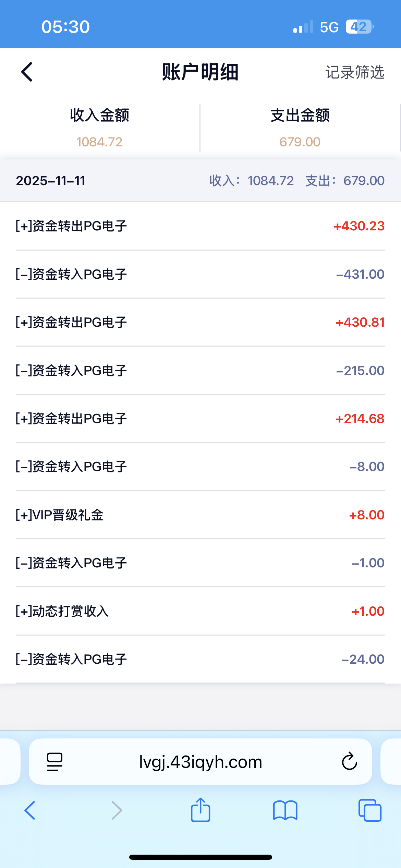The width and height of the screenshot is (401, 868).
Task: Select the 收入金额 income summary
Action: pyautogui.click(x=99, y=128)
